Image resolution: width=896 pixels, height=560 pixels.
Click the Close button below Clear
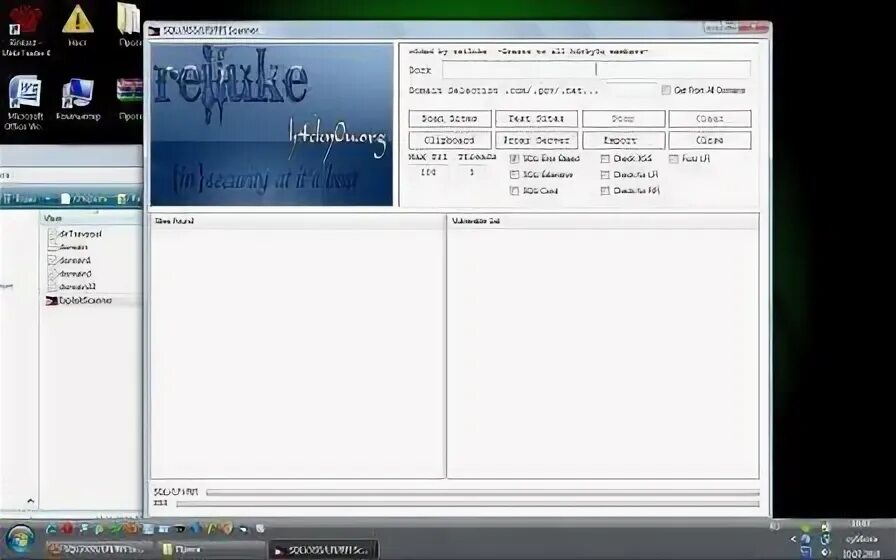710,141
